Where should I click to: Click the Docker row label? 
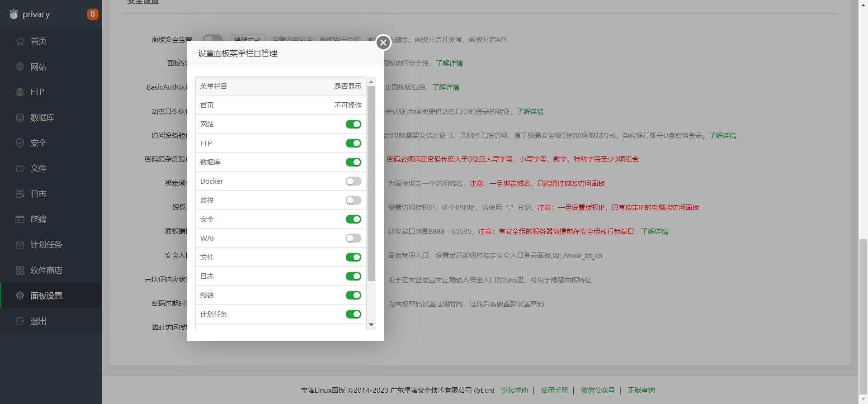212,181
